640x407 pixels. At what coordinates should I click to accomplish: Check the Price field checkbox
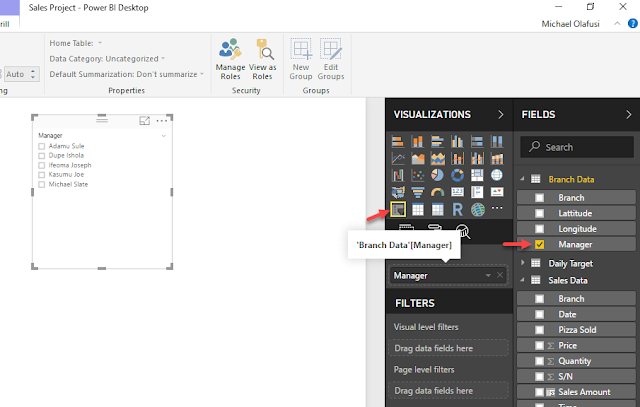pyautogui.click(x=539, y=345)
